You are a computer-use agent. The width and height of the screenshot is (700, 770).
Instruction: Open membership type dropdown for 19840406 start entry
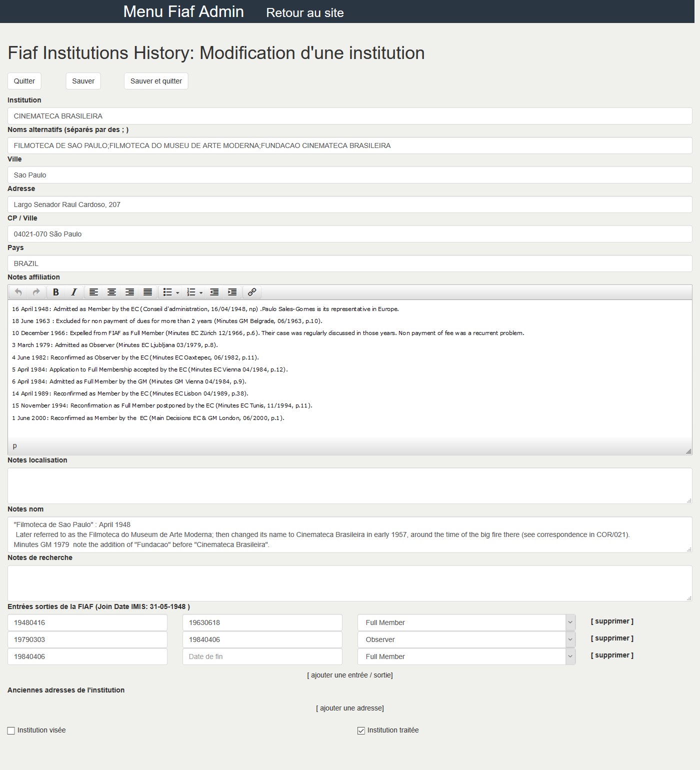point(466,656)
